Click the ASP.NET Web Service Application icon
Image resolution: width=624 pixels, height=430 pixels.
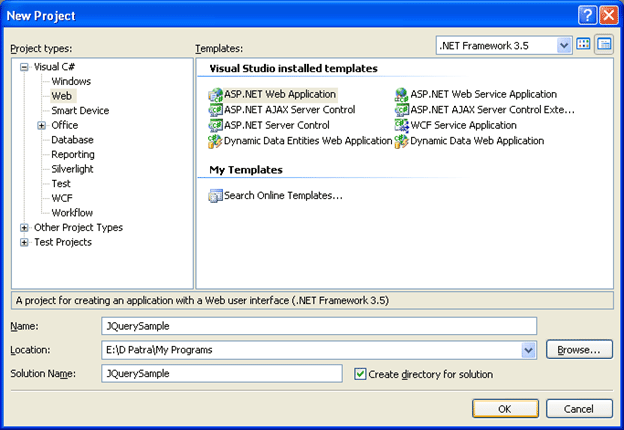click(x=402, y=95)
